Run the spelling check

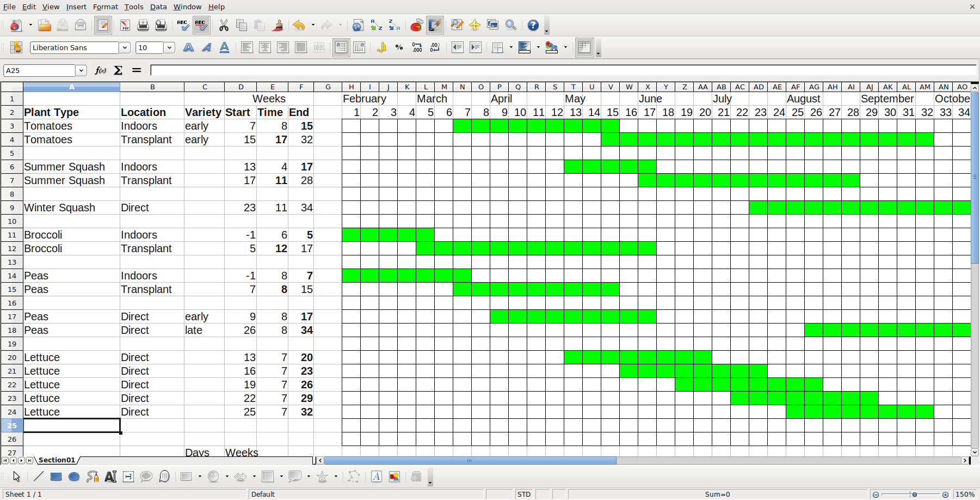pos(182,25)
